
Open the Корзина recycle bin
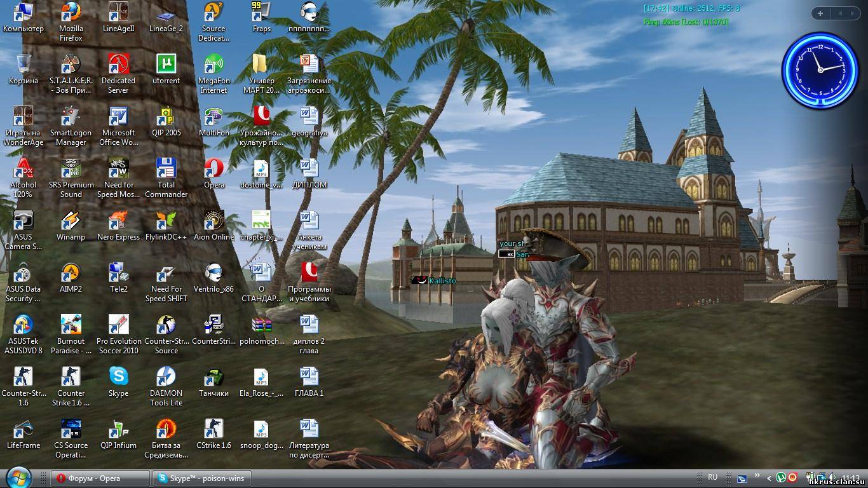(x=24, y=65)
